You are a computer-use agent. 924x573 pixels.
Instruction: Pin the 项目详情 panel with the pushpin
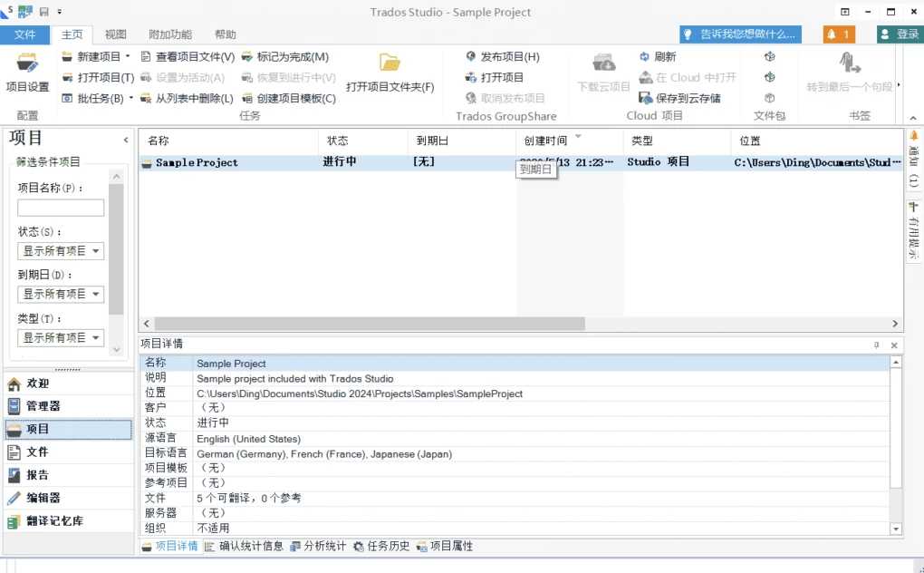pyautogui.click(x=876, y=345)
